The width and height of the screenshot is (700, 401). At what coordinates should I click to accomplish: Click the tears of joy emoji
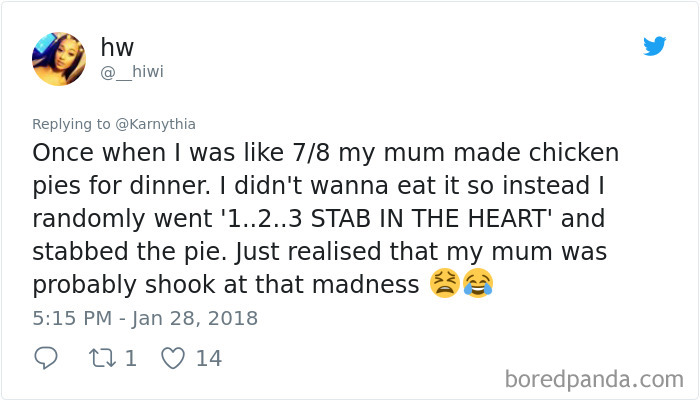478,284
